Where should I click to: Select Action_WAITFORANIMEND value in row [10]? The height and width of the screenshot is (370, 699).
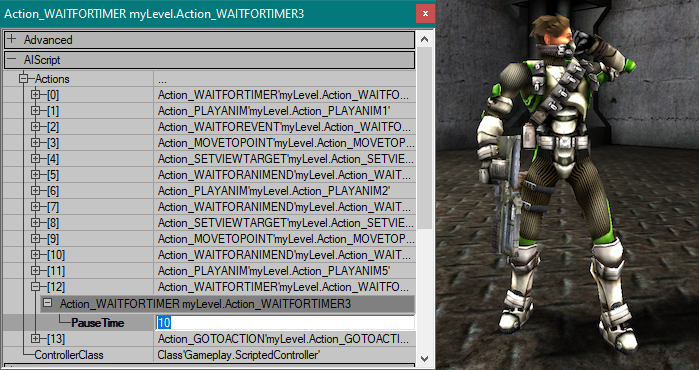[x=284, y=255]
